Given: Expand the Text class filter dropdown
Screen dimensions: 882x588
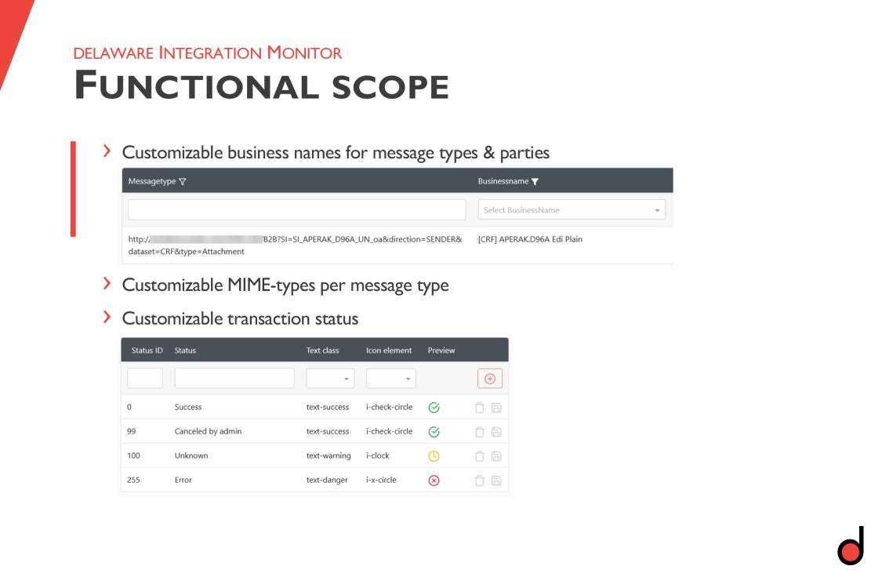Looking at the screenshot, I should [x=330, y=379].
